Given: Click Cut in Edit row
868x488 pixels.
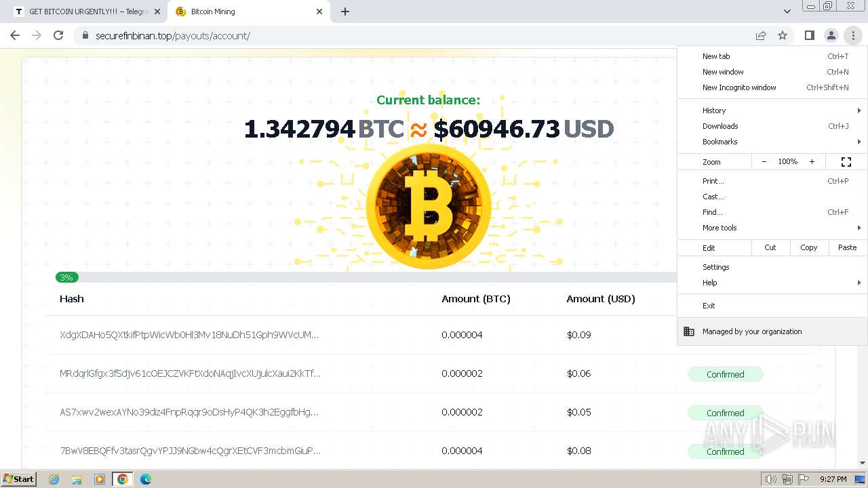Looking at the screenshot, I should [770, 247].
